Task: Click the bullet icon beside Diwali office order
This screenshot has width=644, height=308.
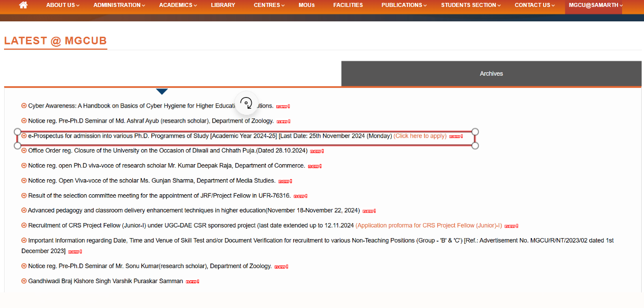Action: coord(24,151)
